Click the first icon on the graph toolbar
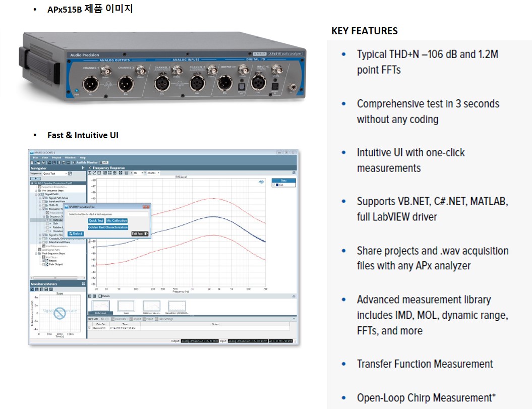Viewport: 532px width, 409px height. point(90,173)
